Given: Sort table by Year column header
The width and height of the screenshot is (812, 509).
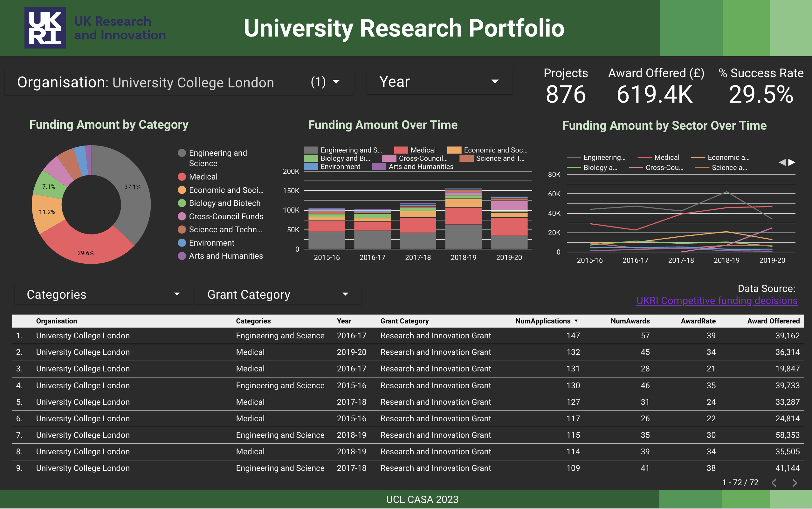Looking at the screenshot, I should 344,321.
